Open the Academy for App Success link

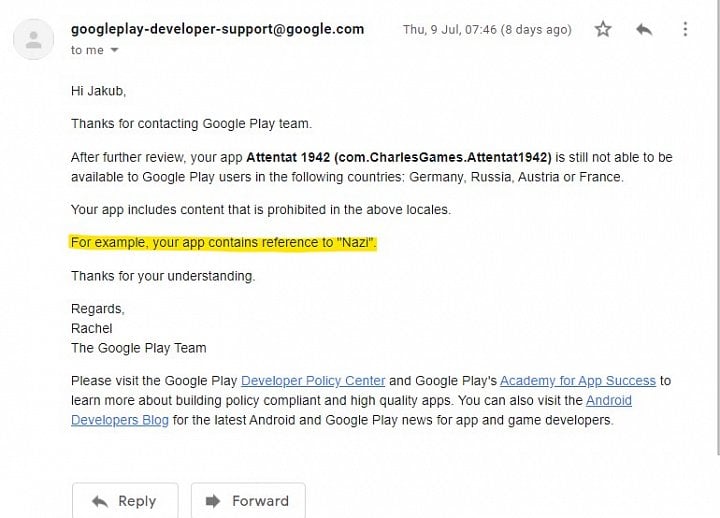point(577,381)
